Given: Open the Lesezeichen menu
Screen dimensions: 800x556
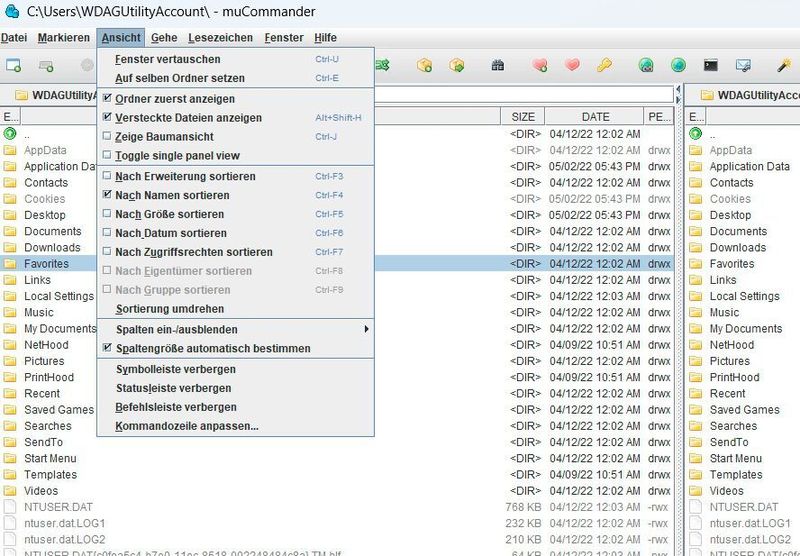Looking at the screenshot, I should coord(220,37).
